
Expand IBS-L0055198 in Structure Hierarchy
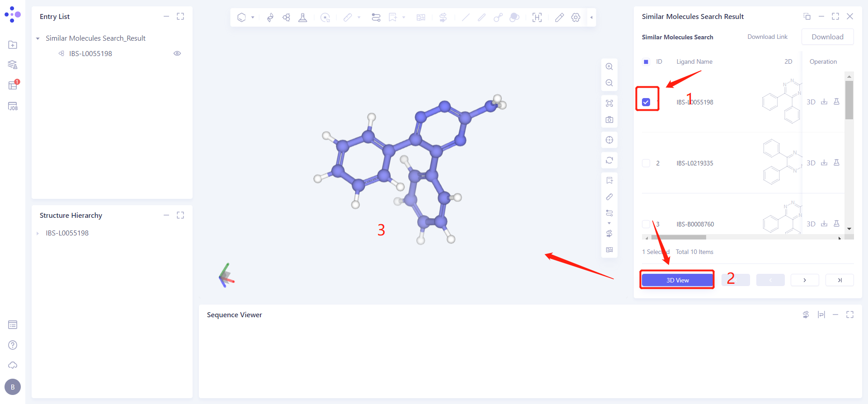pyautogui.click(x=38, y=233)
